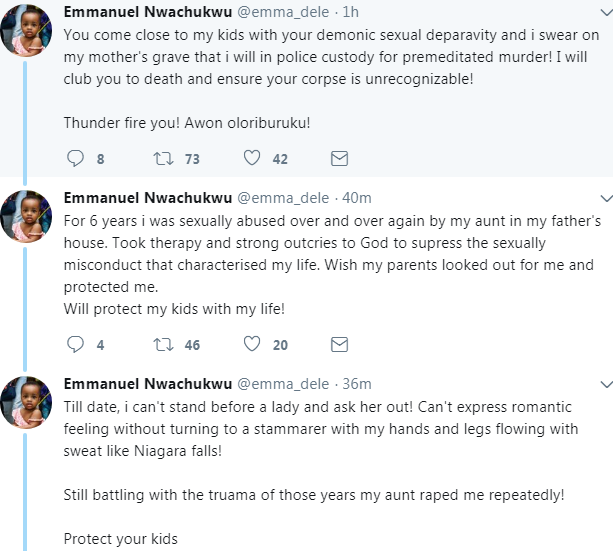Open the 40m timestamp link

click(357, 198)
